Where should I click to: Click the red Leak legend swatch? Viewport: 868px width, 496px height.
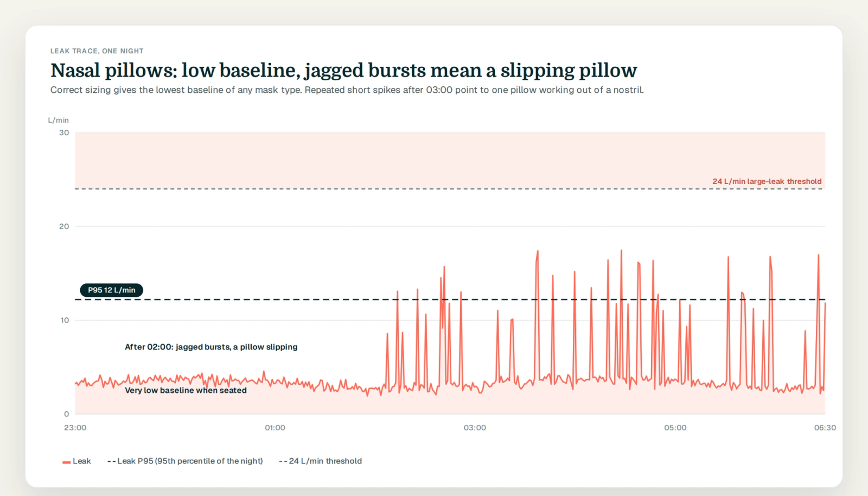point(66,462)
